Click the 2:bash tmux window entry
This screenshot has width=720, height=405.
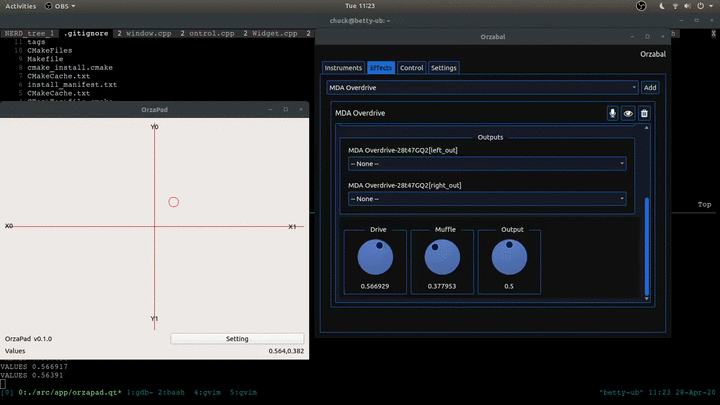tap(171, 393)
